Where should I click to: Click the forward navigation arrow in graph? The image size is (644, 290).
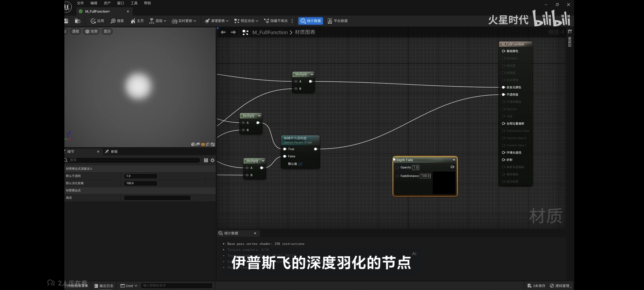click(233, 32)
